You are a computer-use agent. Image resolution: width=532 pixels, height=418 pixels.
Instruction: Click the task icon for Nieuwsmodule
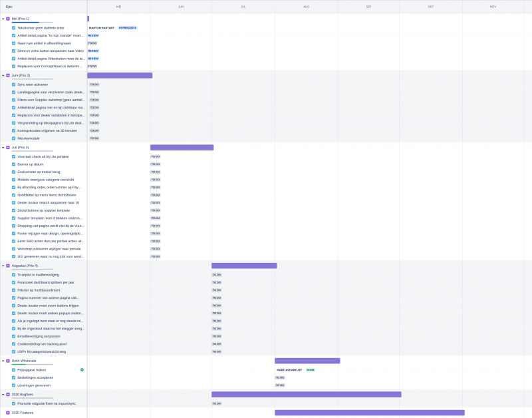13,138
